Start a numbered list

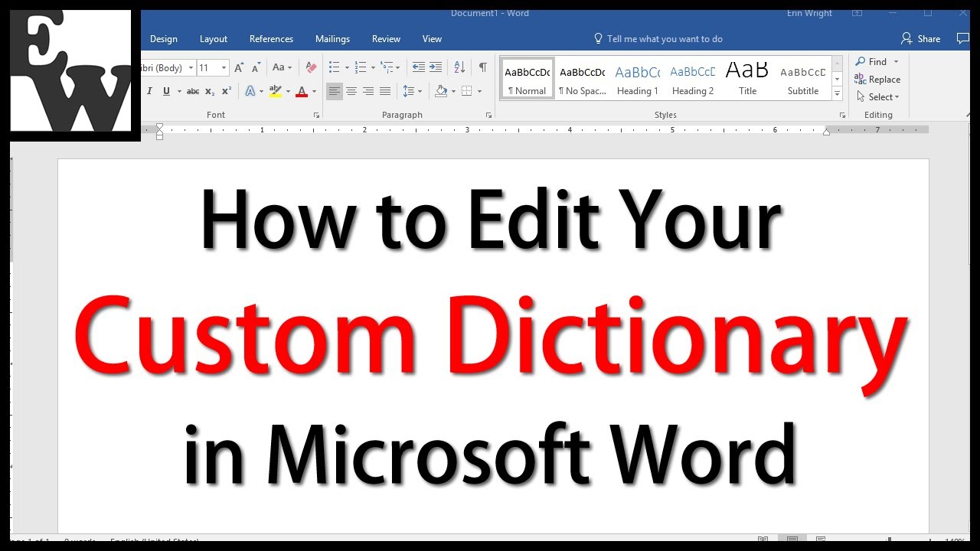tap(361, 67)
